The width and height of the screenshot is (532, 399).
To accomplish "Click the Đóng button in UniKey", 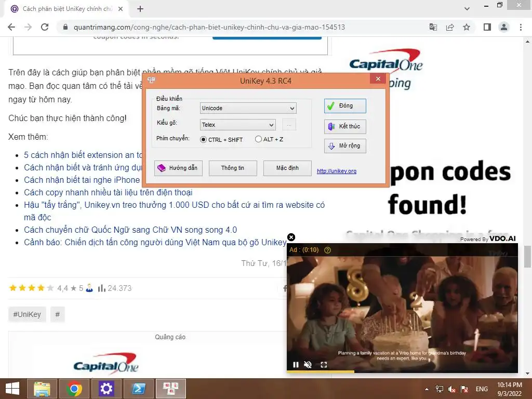I will click(345, 106).
